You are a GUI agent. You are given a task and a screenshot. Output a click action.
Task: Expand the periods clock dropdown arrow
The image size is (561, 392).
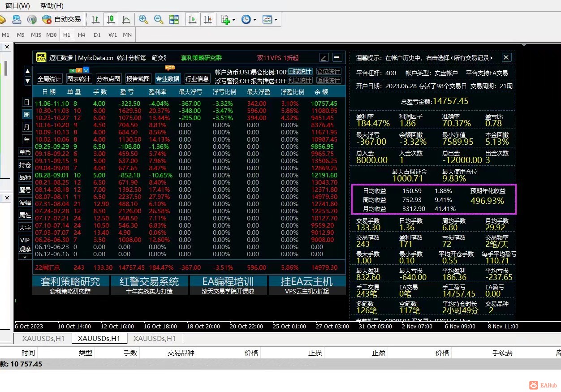click(255, 20)
